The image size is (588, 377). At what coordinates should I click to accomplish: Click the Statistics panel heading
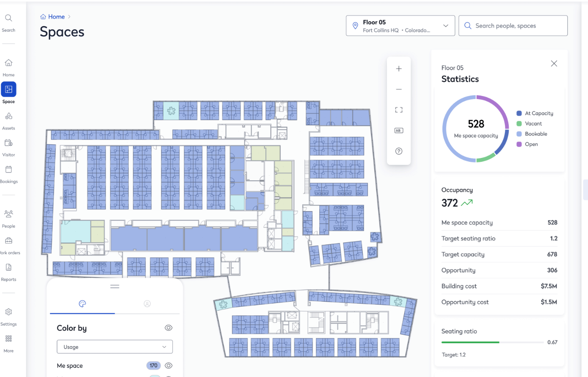(460, 79)
